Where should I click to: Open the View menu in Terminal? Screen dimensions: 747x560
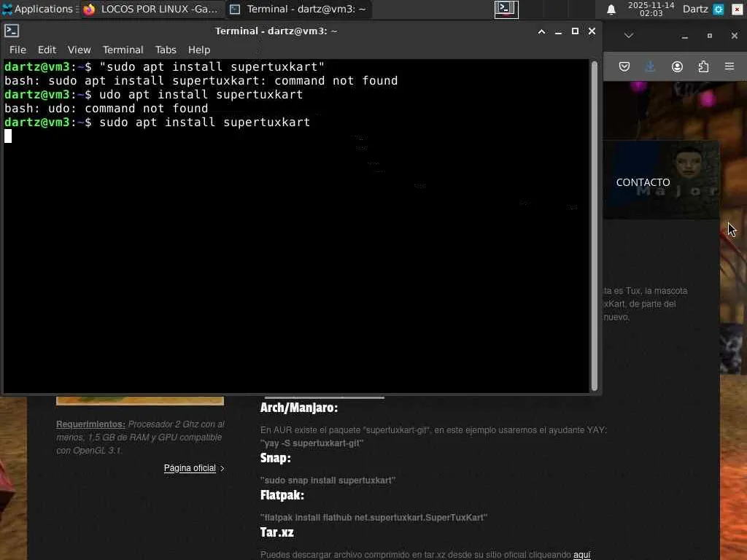[79, 50]
